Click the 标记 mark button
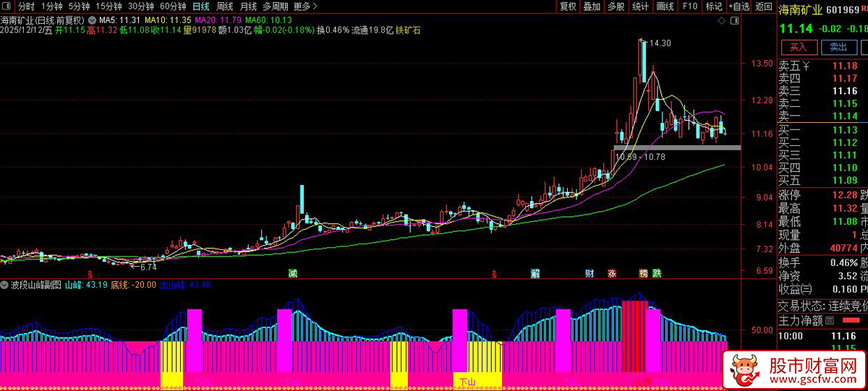Screen dimensions: 868x391 point(714,7)
